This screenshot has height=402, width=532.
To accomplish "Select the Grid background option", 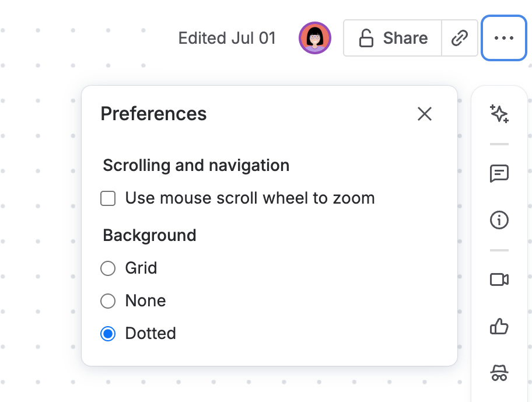I will tap(108, 268).
